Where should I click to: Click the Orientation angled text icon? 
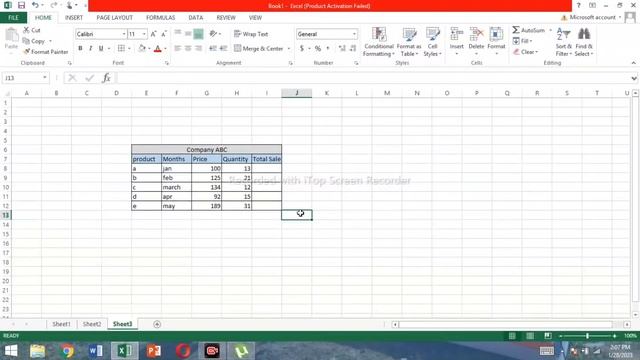click(x=213, y=34)
